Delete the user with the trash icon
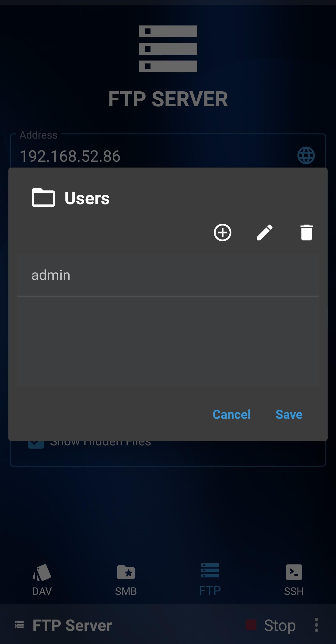Viewport: 336px width, 644px height. [306, 233]
